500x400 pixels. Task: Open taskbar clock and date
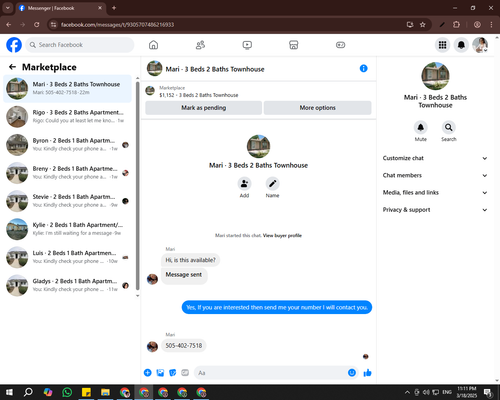click(467, 392)
